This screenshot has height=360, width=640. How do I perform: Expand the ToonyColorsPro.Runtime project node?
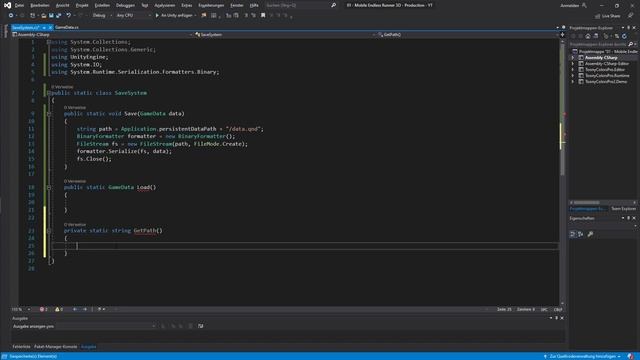(x=573, y=76)
